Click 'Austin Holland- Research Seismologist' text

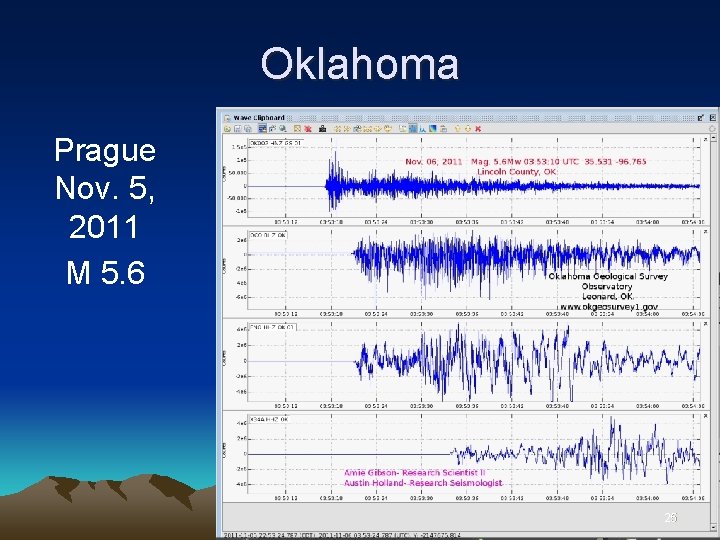click(423, 483)
